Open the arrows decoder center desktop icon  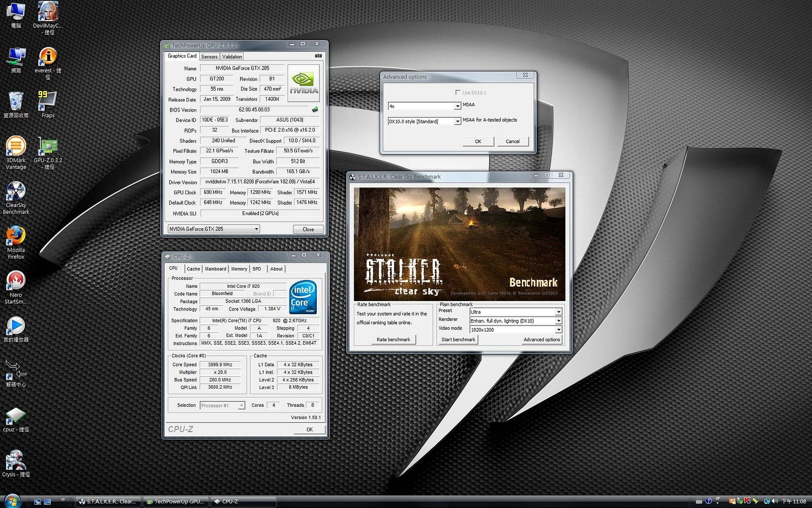16,373
